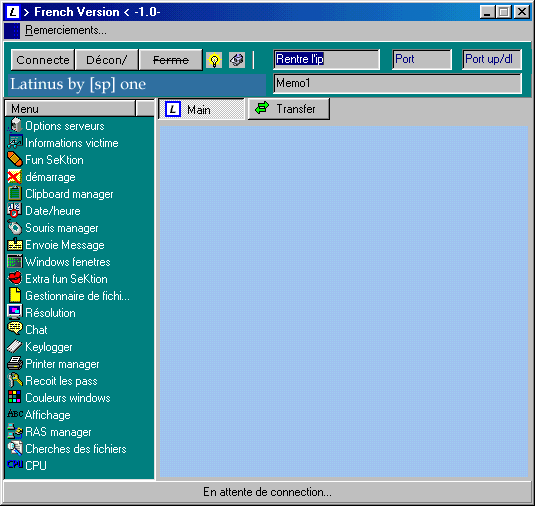Click the Menu column header
This screenshot has width=535, height=506.
tap(70, 109)
